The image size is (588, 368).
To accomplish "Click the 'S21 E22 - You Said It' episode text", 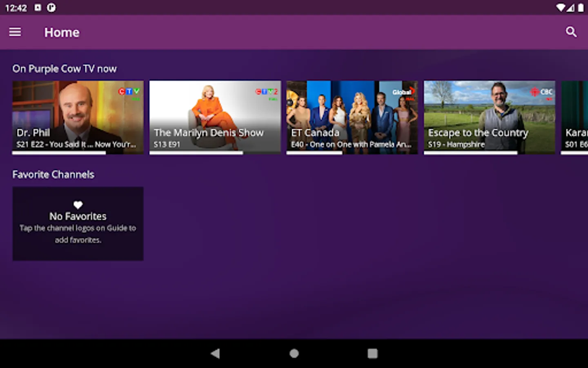I will click(76, 144).
